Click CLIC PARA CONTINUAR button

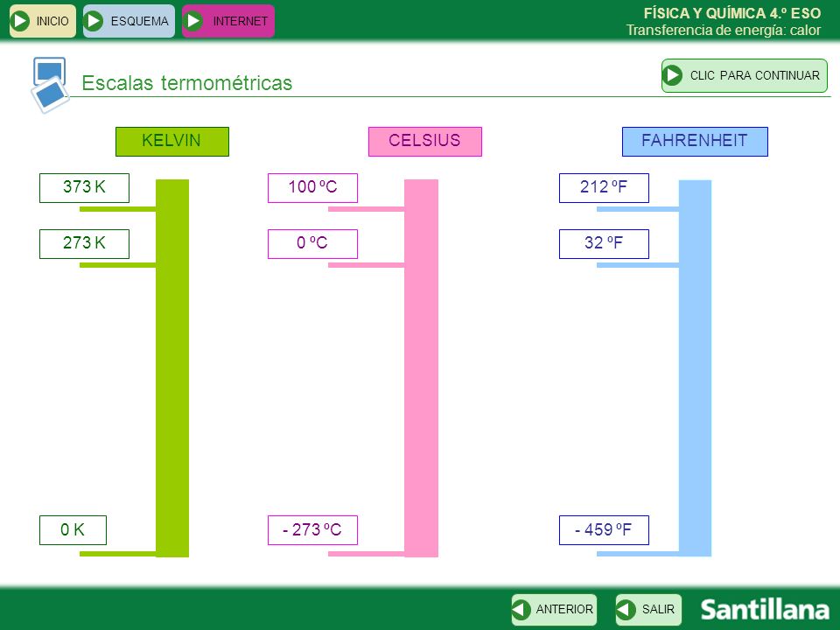point(744,75)
